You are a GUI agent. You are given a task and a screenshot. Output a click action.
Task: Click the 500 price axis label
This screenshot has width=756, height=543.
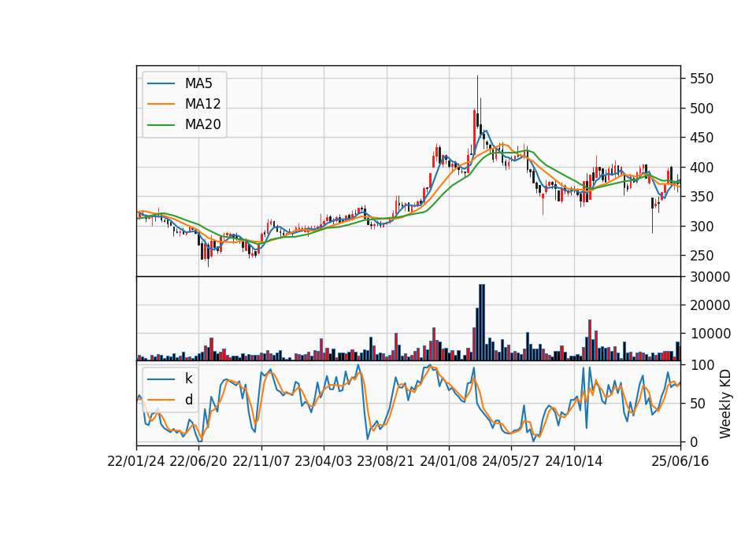[702, 109]
